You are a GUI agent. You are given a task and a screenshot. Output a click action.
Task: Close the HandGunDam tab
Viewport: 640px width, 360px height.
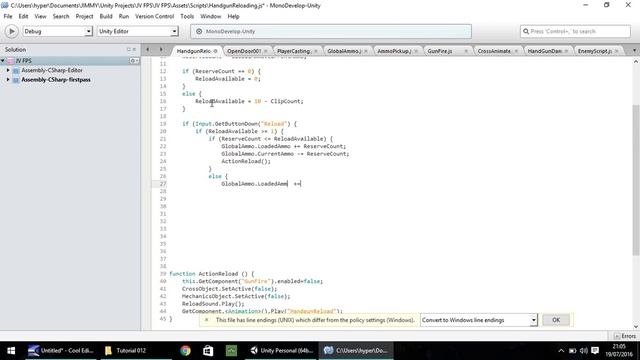566,51
